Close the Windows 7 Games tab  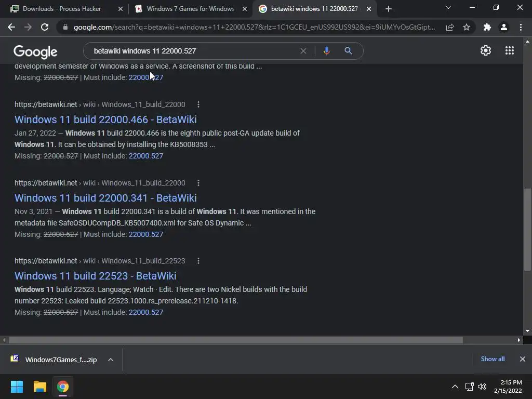tap(245, 9)
